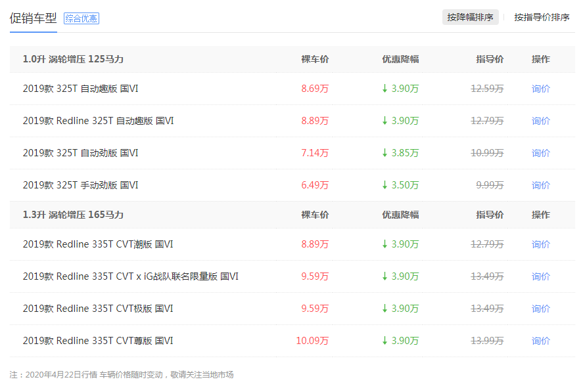Image resolution: width=583 pixels, height=392 pixels.
Task: Click 询价 for 325T 手动劲版
Action: coord(541,185)
